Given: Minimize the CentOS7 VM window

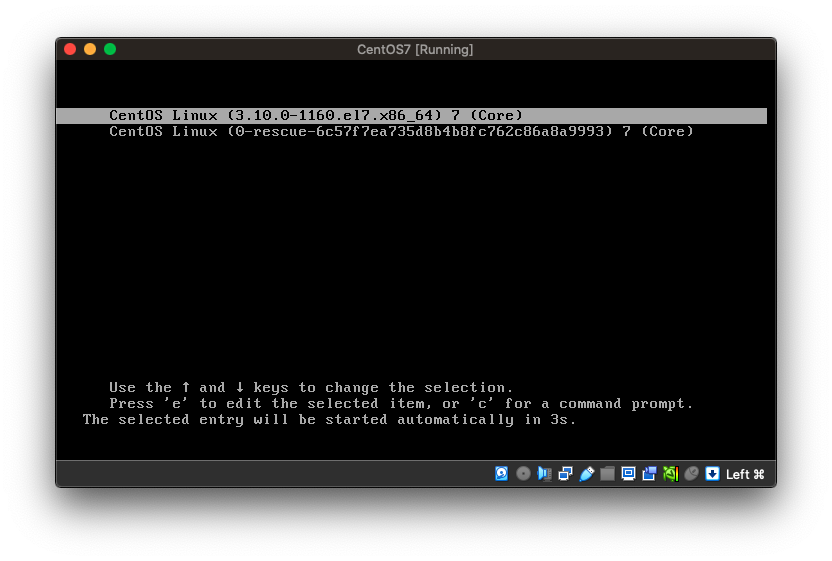Looking at the screenshot, I should [90, 49].
